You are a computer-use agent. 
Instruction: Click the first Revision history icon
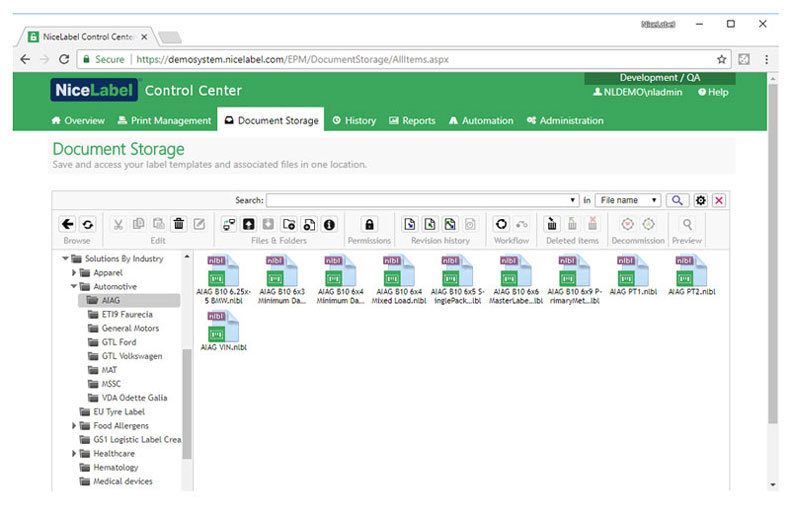tap(410, 224)
